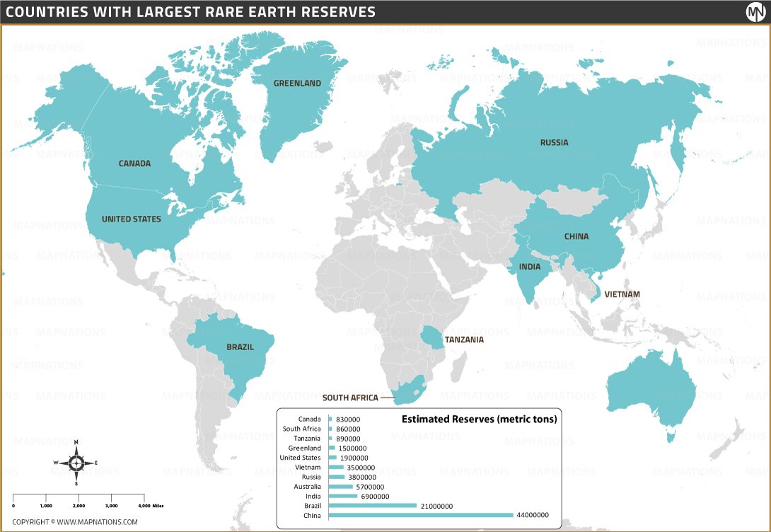
Task: Select the TANZANIA map label
Action: (x=464, y=340)
